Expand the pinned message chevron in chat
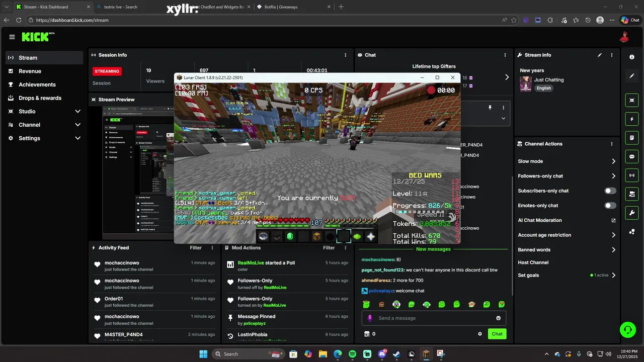Image resolution: width=644 pixels, height=362 pixels. pos(503,119)
